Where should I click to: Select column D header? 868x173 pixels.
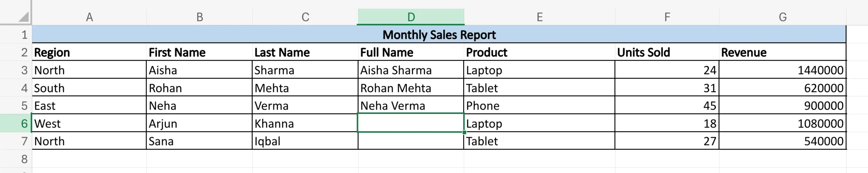411,17
